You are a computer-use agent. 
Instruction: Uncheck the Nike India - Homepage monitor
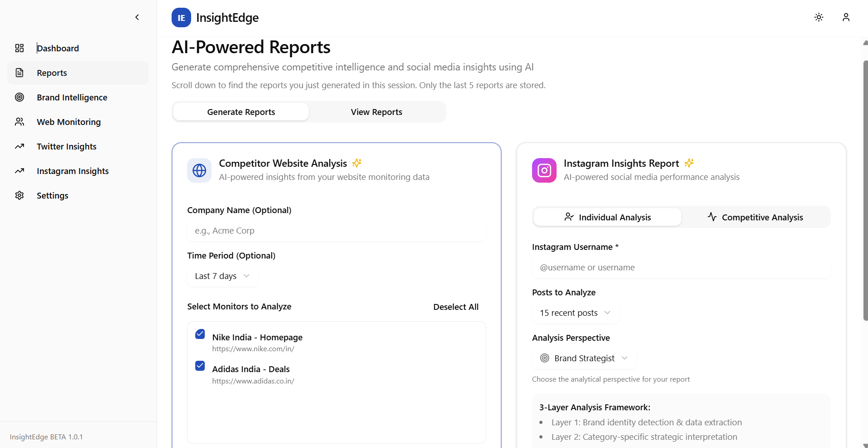(200, 334)
